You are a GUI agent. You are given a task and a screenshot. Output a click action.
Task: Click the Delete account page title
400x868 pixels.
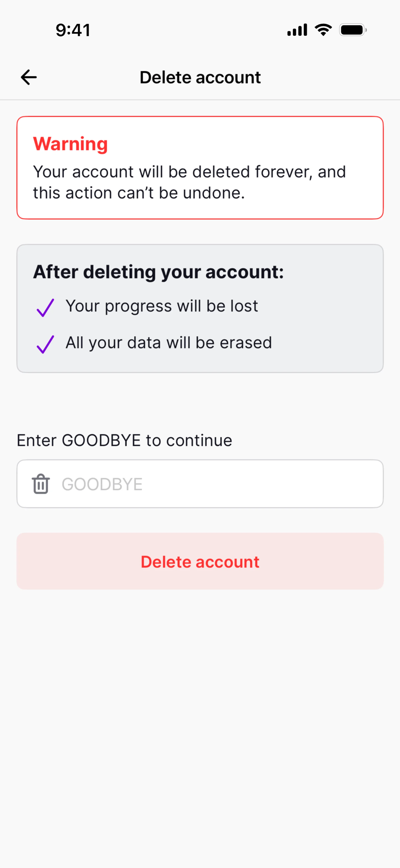pos(200,78)
